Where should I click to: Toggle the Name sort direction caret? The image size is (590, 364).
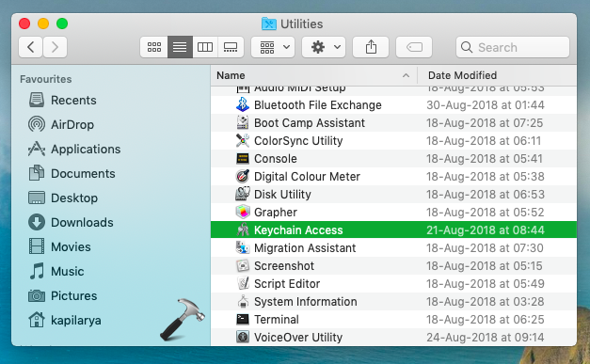click(x=406, y=75)
